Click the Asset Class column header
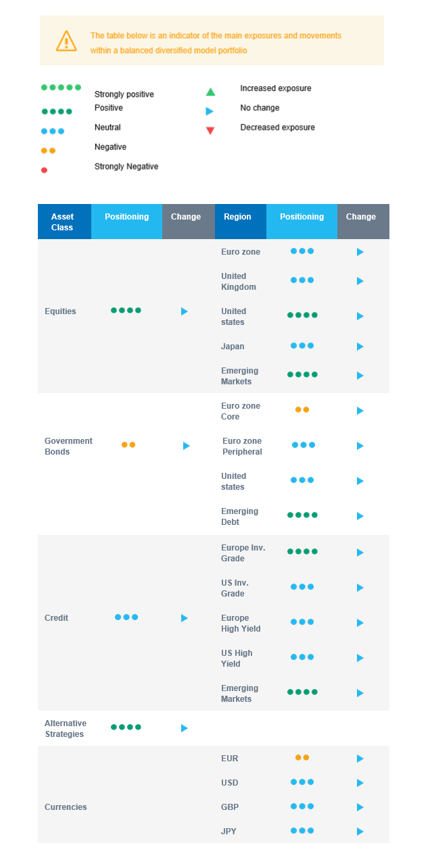The height and width of the screenshot is (868, 430). pos(62,222)
